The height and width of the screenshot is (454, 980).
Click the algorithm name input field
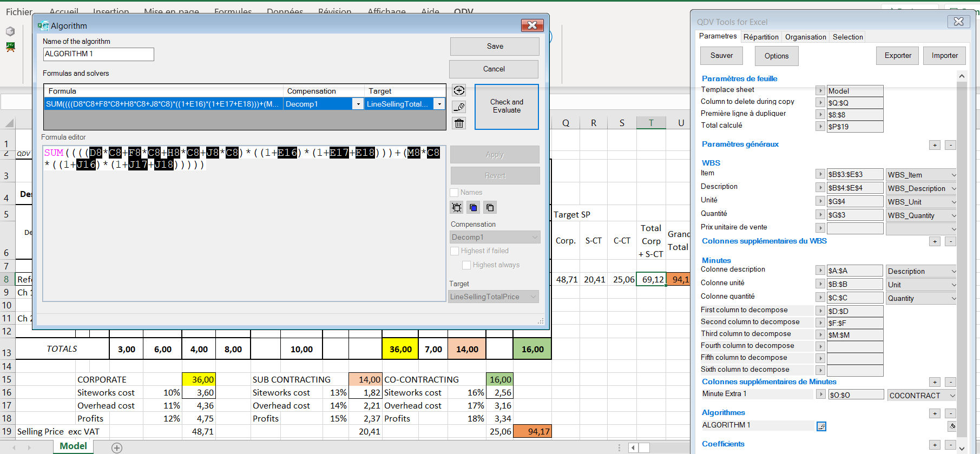click(x=98, y=54)
